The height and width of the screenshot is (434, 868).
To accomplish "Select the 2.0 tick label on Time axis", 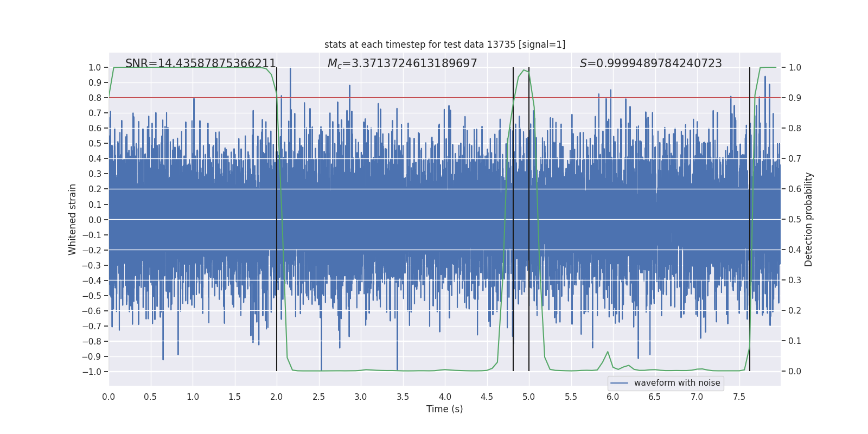I will (277, 397).
